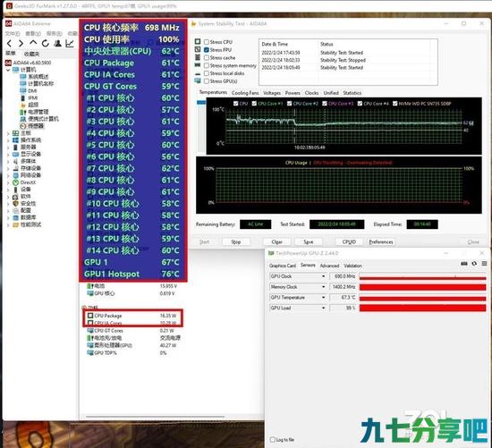Screen dimensions: 492x448
Task: Click the 网络设备 icon in tree
Action: coord(16,175)
